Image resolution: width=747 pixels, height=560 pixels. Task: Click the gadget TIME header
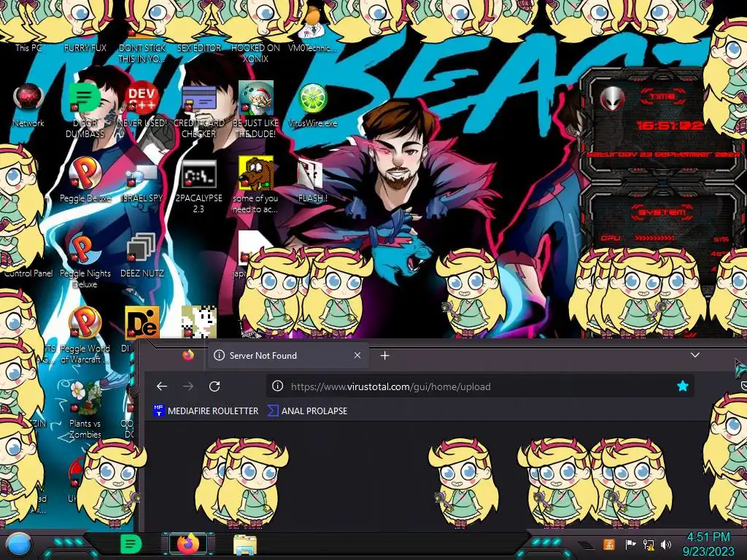[662, 97]
